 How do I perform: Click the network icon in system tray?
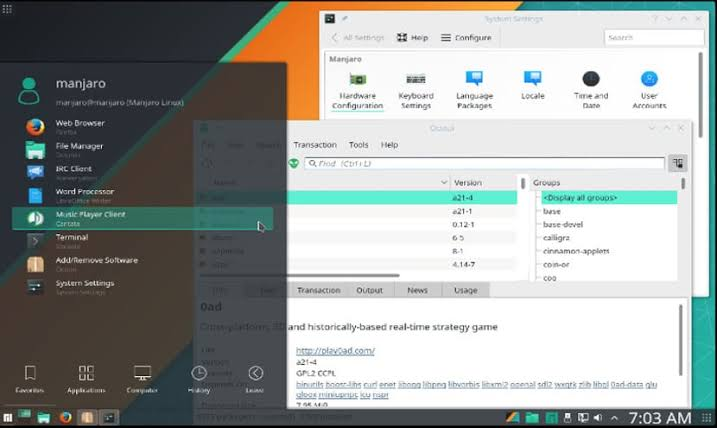click(x=583, y=417)
